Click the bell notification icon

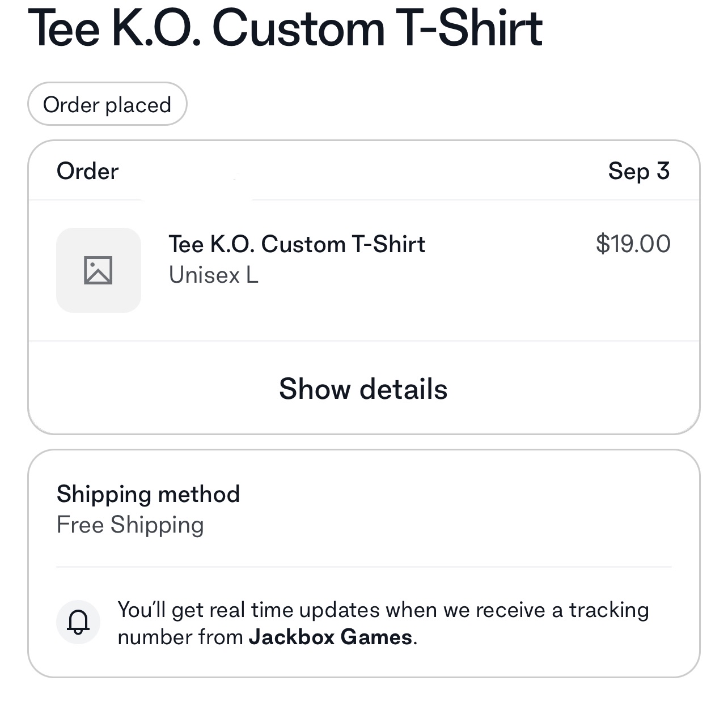pos(78,622)
